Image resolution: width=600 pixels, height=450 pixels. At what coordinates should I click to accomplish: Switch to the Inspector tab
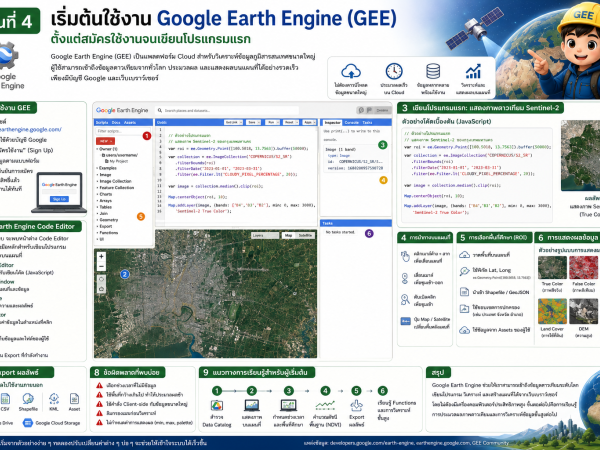[332, 122]
